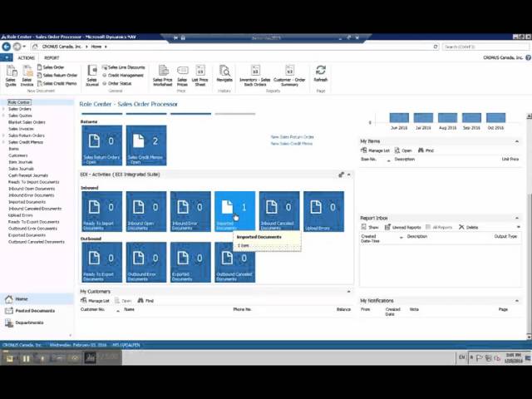Switch to the REPORT ribbon tab

52,58
